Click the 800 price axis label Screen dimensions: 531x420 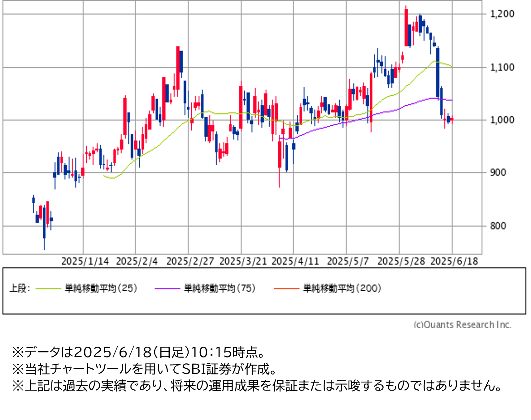(x=498, y=226)
